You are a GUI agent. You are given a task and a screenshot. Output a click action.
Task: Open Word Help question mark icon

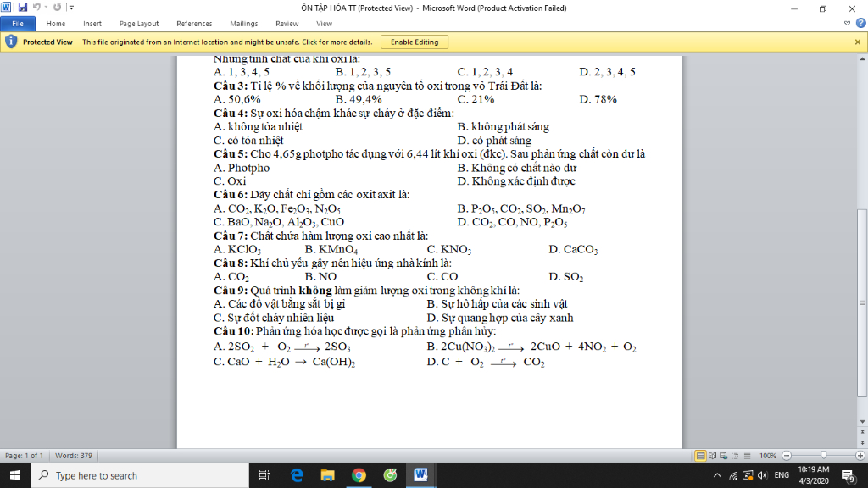point(860,23)
